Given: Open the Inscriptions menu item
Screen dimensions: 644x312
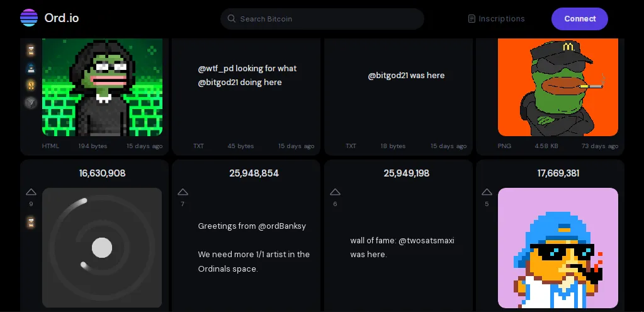Looking at the screenshot, I should 497,18.
